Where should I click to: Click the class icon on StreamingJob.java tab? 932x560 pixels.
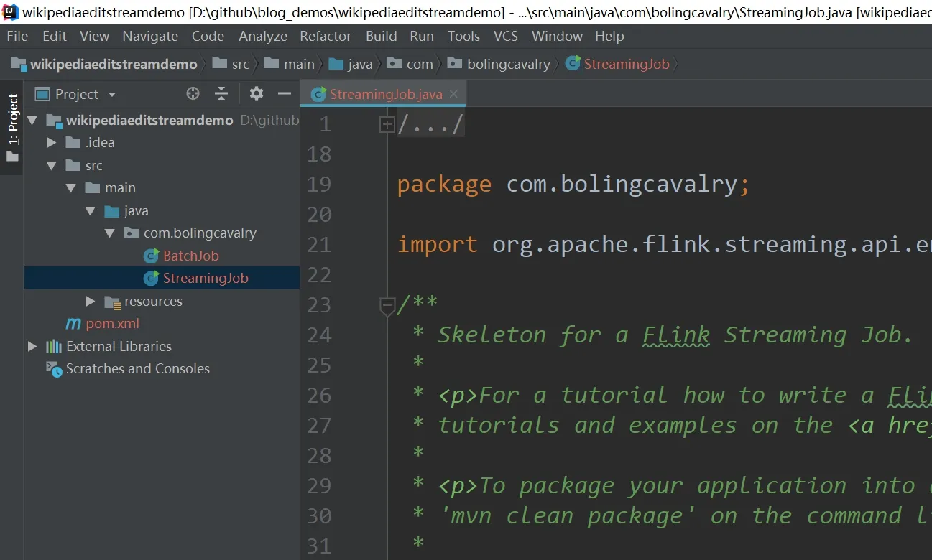click(318, 95)
